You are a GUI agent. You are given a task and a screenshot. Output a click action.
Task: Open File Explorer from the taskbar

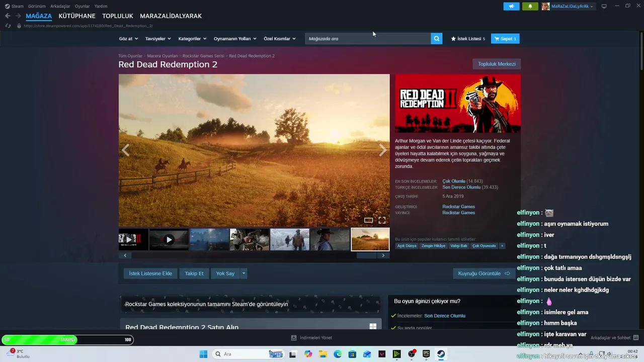point(323,354)
